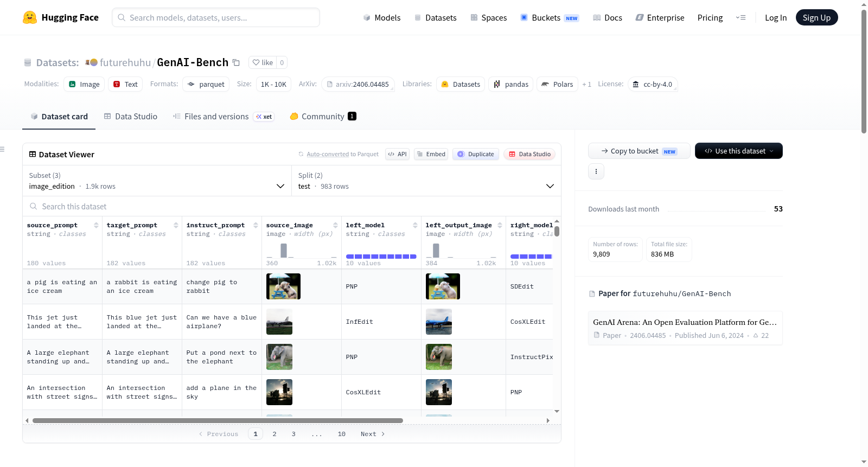Sort the source_prompt column

(x=96, y=225)
